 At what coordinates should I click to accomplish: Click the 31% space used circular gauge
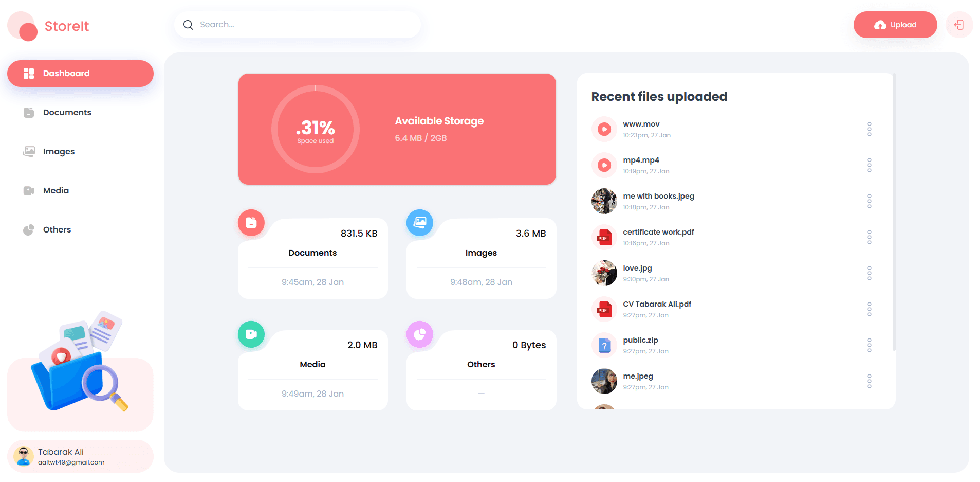pyautogui.click(x=316, y=129)
